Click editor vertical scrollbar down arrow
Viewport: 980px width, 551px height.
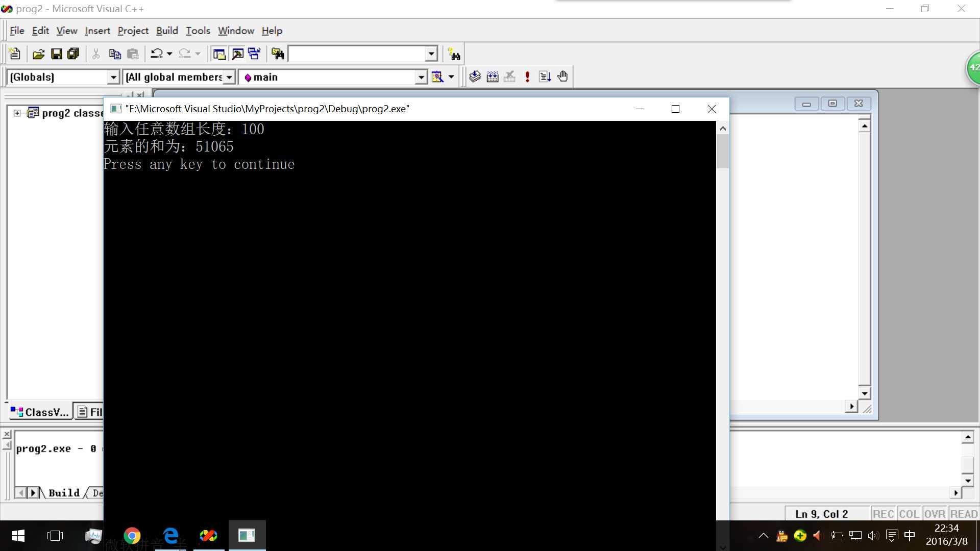pos(864,393)
